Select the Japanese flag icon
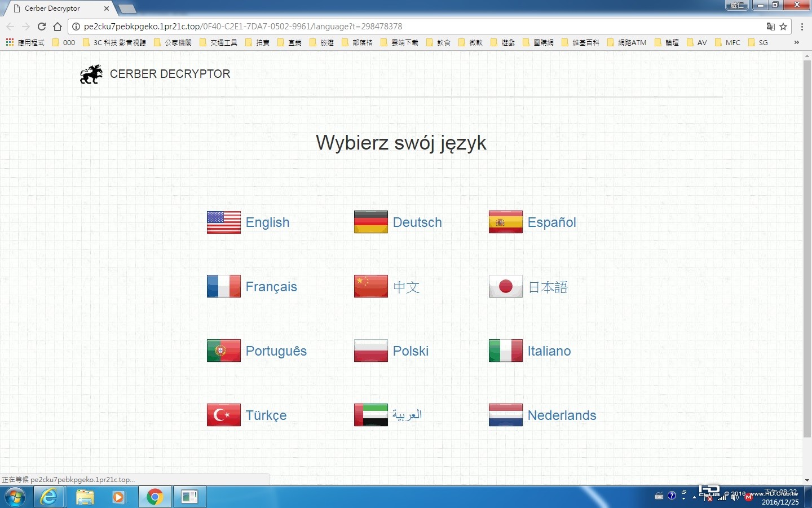The height and width of the screenshot is (508, 812). click(x=506, y=287)
